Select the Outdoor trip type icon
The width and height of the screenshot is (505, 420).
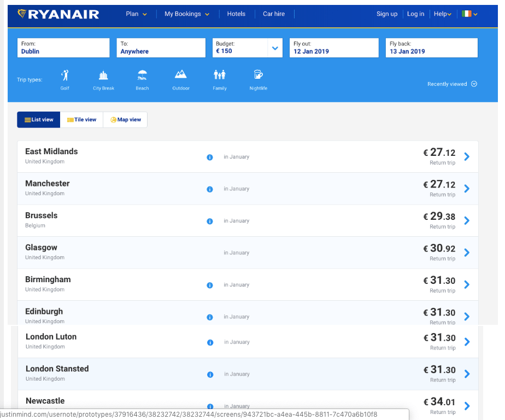181,75
